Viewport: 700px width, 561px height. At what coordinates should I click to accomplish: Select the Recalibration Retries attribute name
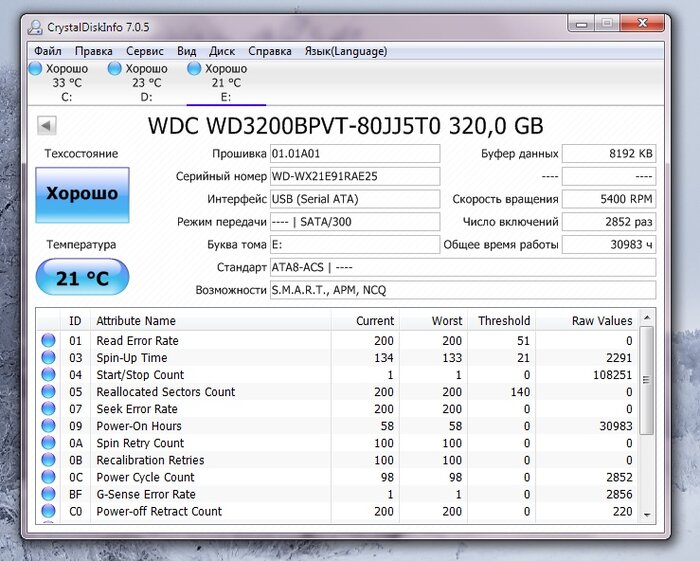coord(150,460)
